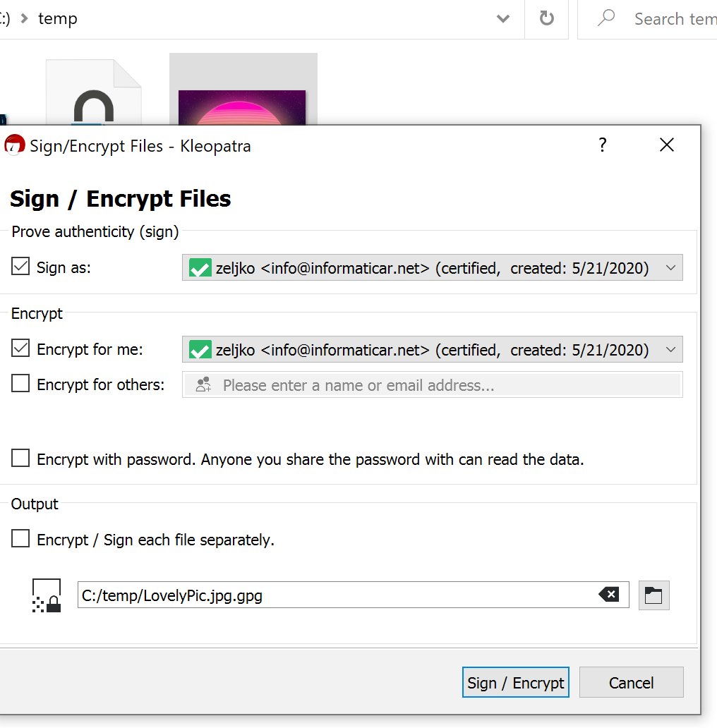Open the Explorer address history dropdown arrow
The height and width of the screenshot is (728, 717).
pyautogui.click(x=503, y=19)
